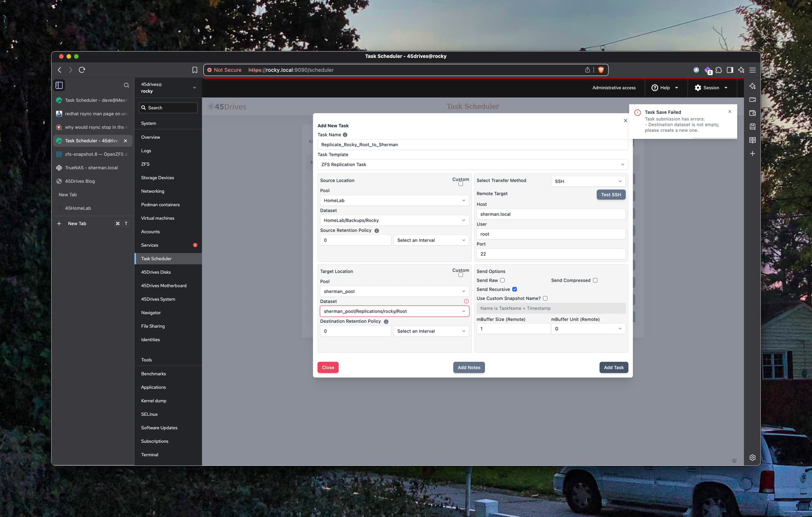Click the bookmark icon beside address bar
The image size is (812, 517).
[x=195, y=70]
